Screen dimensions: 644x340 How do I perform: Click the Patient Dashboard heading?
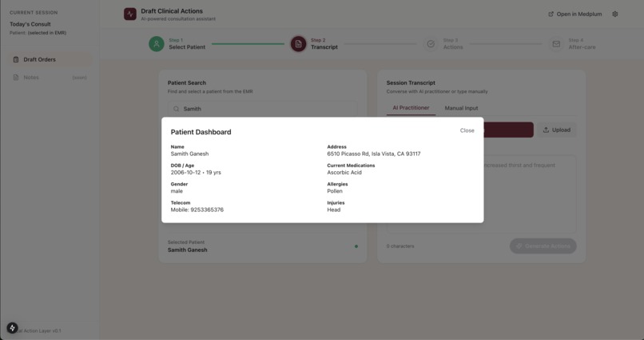[201, 132]
